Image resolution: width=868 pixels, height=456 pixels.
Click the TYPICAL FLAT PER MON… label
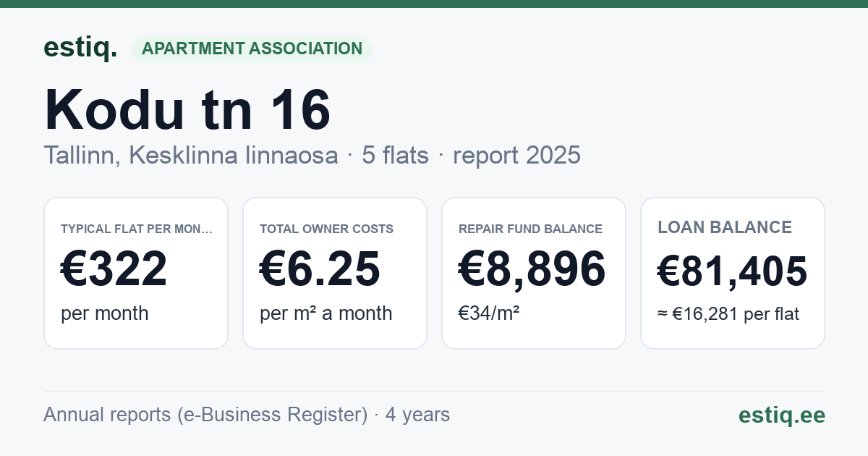(137, 229)
